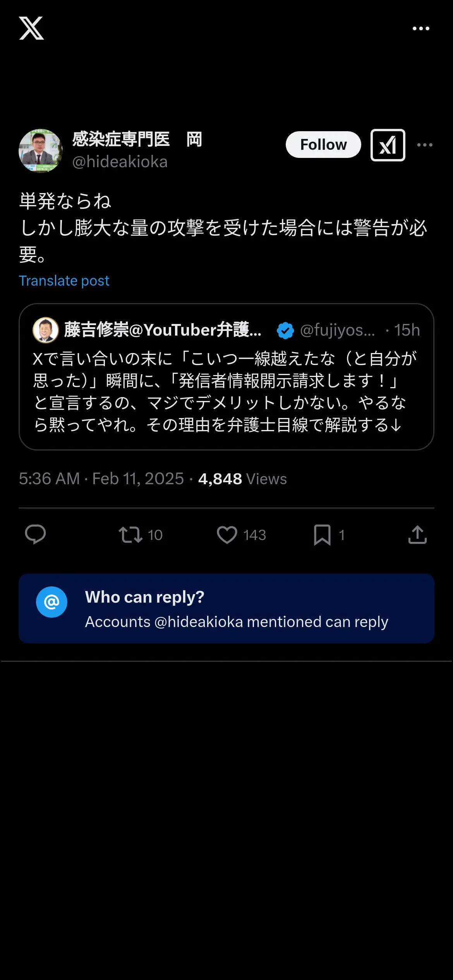Image resolution: width=453 pixels, height=980 pixels.
Task: Click the 4,848 Views count
Action: [242, 479]
